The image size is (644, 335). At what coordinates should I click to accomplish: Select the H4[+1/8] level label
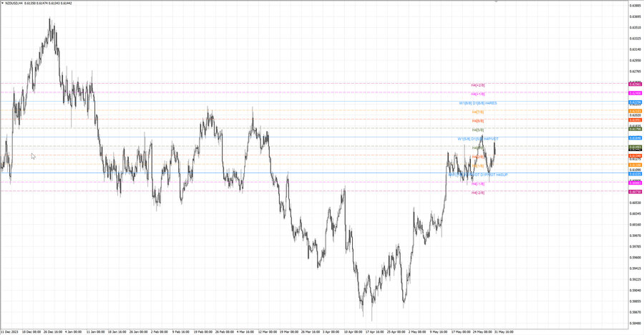(478, 94)
